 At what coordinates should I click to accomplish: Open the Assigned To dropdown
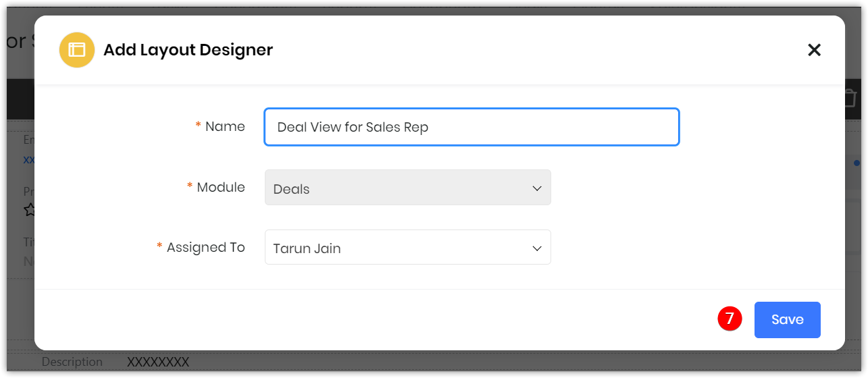tap(408, 247)
